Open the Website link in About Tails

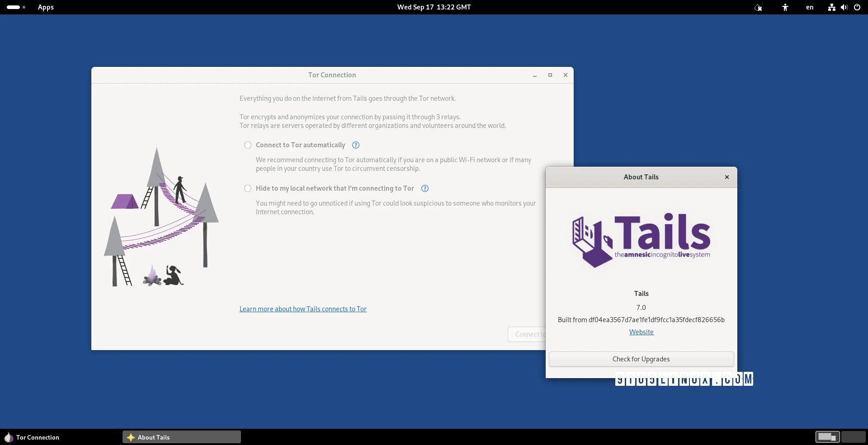click(641, 332)
